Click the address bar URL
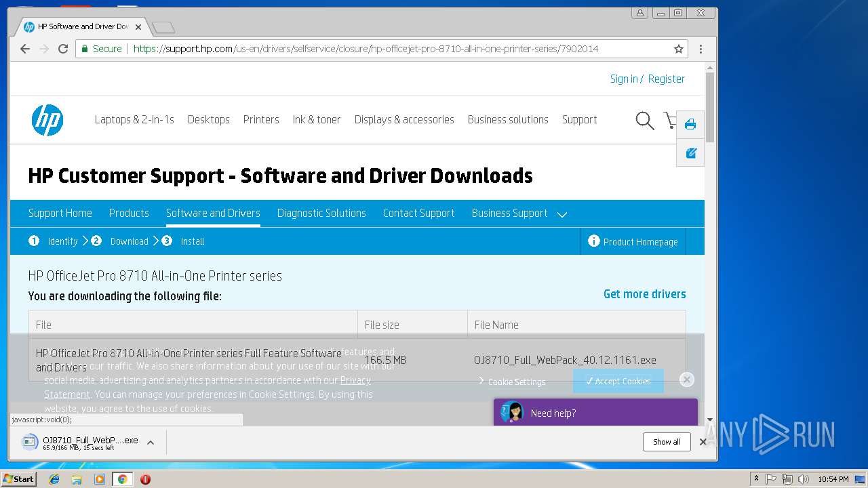The image size is (868, 488). pyautogui.click(x=366, y=49)
